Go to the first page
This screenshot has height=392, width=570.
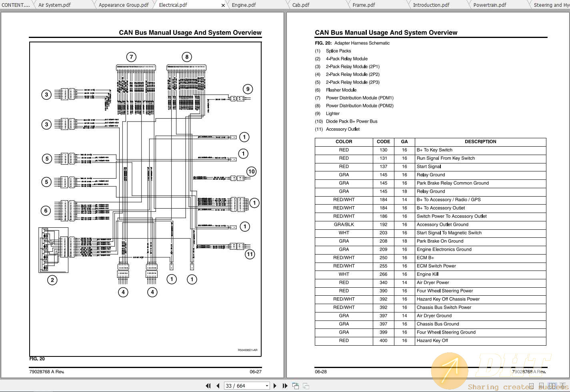208,386
